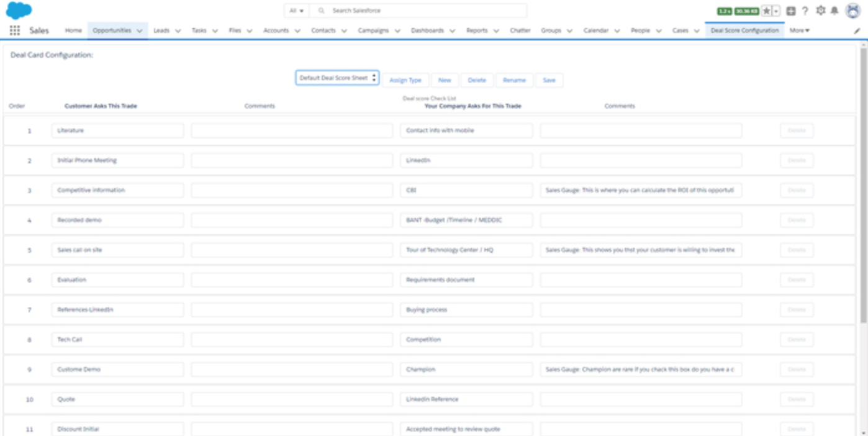
Task: Click Delete in the Tech Call row
Action: (x=797, y=340)
